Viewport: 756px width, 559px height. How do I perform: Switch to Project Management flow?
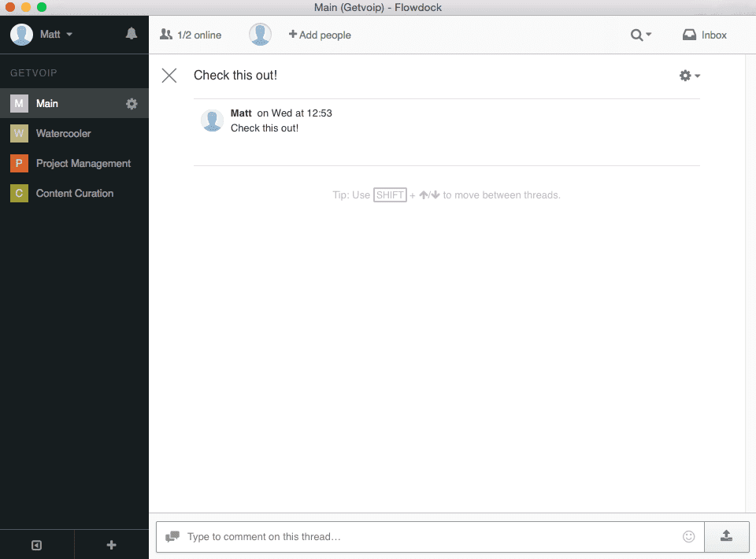click(74, 163)
